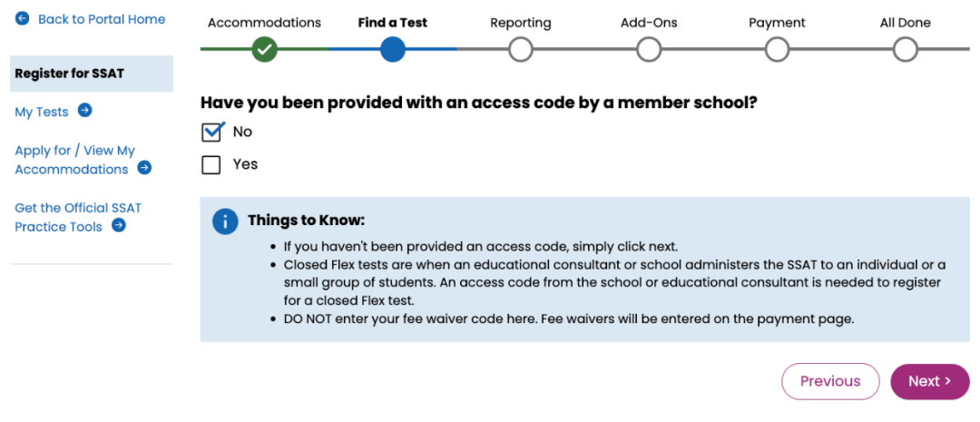This screenshot has height=422, width=980.
Task: Click the Previous button
Action: pyautogui.click(x=830, y=381)
